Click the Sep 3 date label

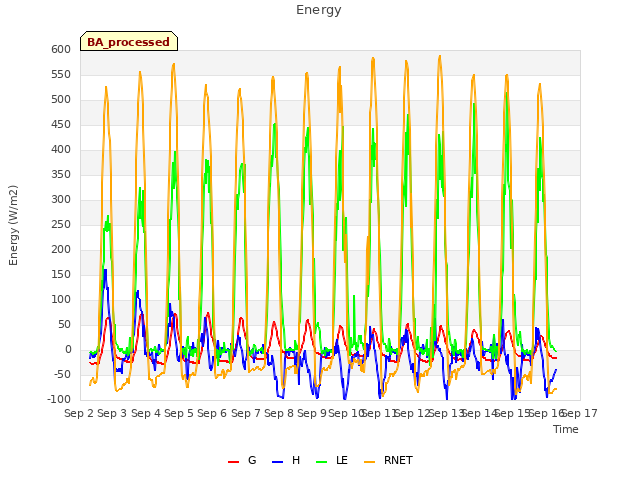112,413
